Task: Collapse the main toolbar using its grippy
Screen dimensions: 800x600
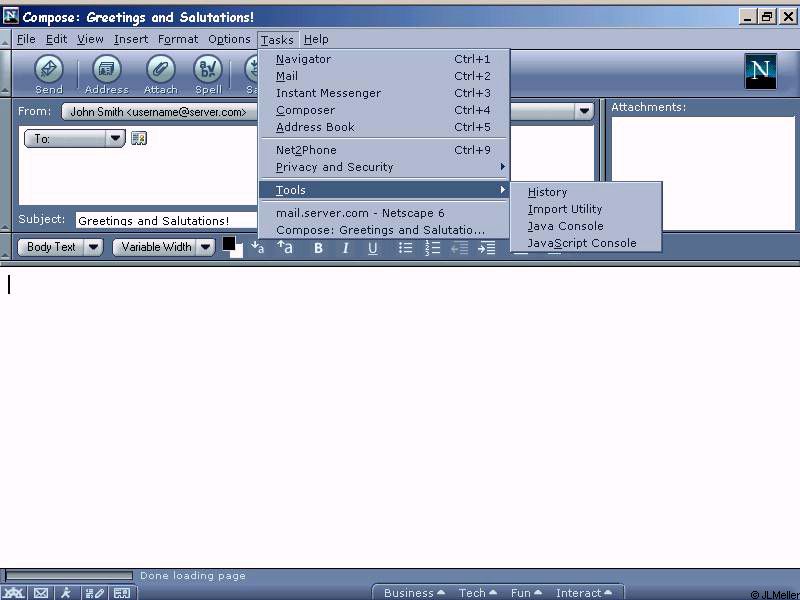Action: pos(5,73)
